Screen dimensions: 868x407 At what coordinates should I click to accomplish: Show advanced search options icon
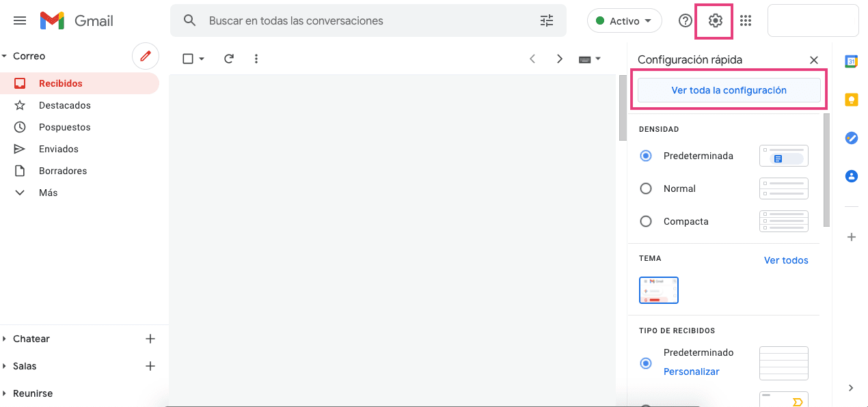pyautogui.click(x=547, y=21)
